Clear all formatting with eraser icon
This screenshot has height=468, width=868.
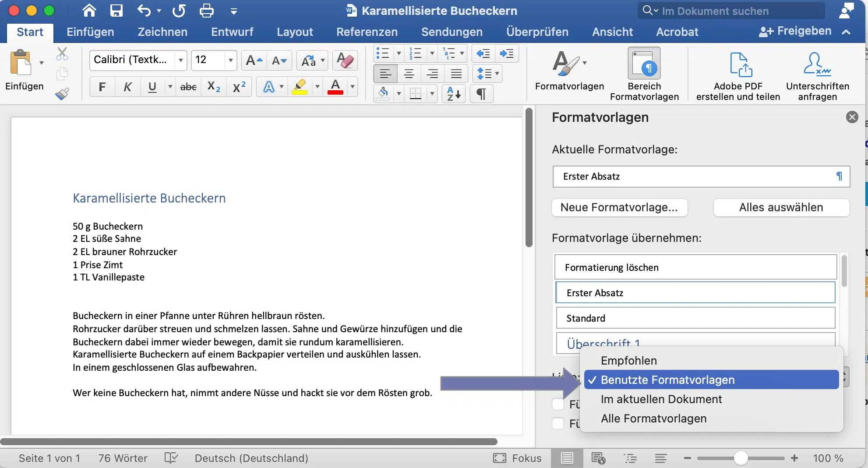345,60
